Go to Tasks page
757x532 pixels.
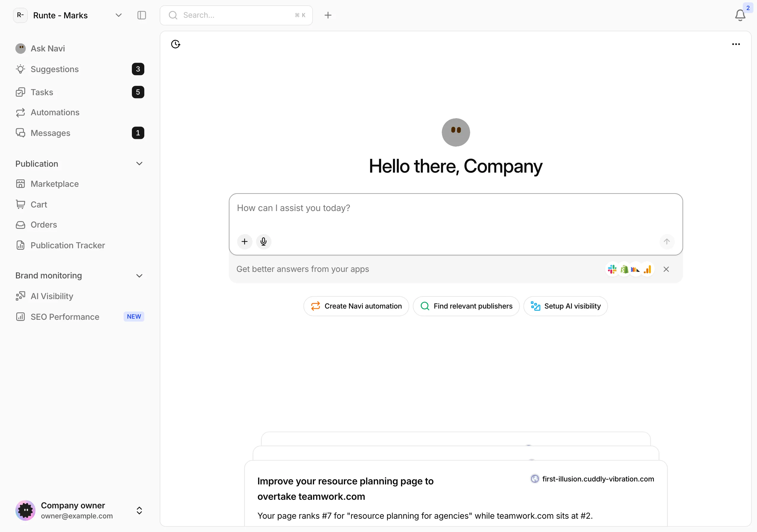tap(80, 92)
